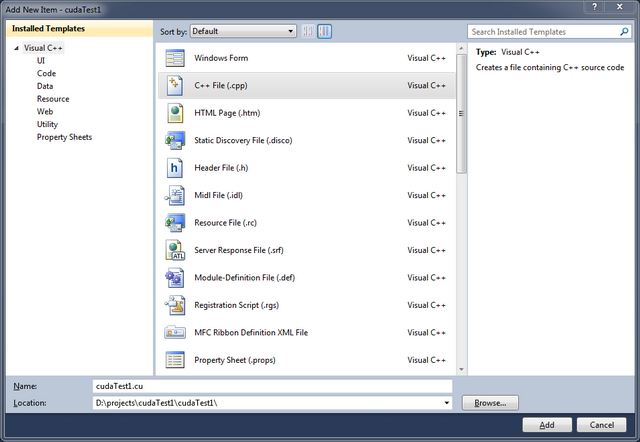Select the Property Sheets category

[64, 137]
